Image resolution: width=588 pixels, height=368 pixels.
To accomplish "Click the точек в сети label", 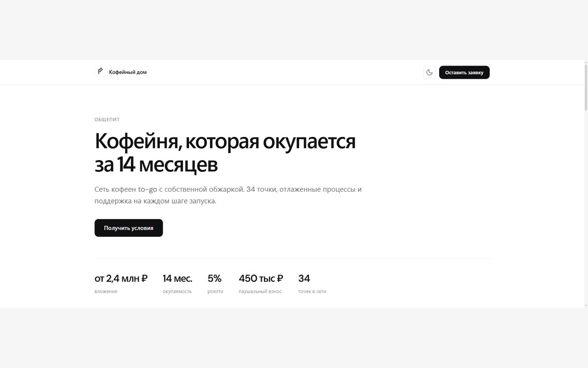I will [312, 291].
